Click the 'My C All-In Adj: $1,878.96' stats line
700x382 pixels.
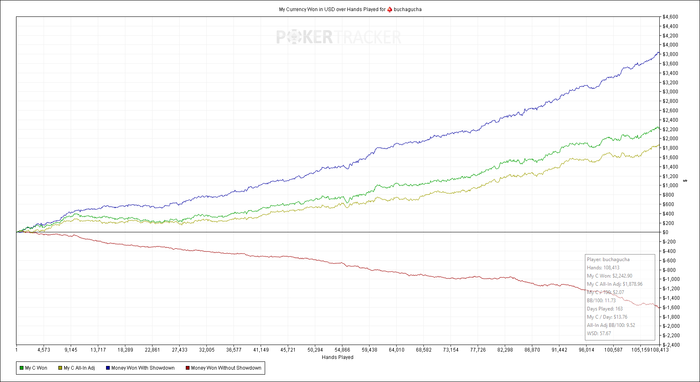click(x=615, y=284)
